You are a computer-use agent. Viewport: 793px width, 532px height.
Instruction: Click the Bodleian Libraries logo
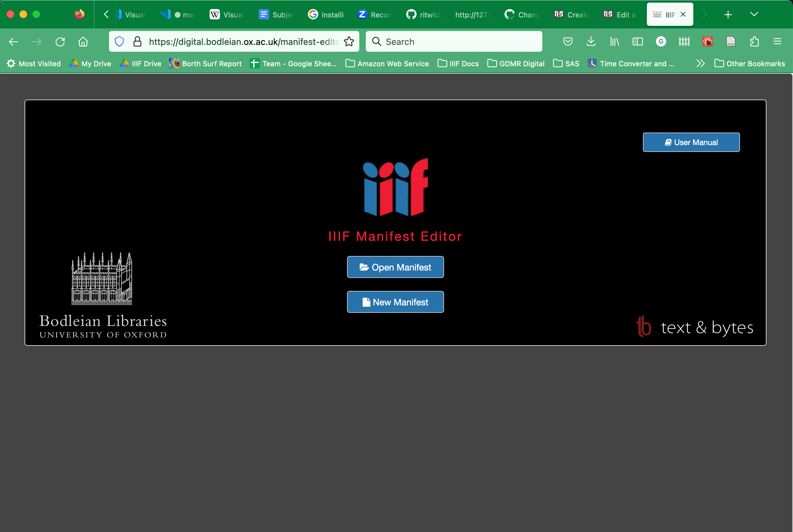point(103,295)
